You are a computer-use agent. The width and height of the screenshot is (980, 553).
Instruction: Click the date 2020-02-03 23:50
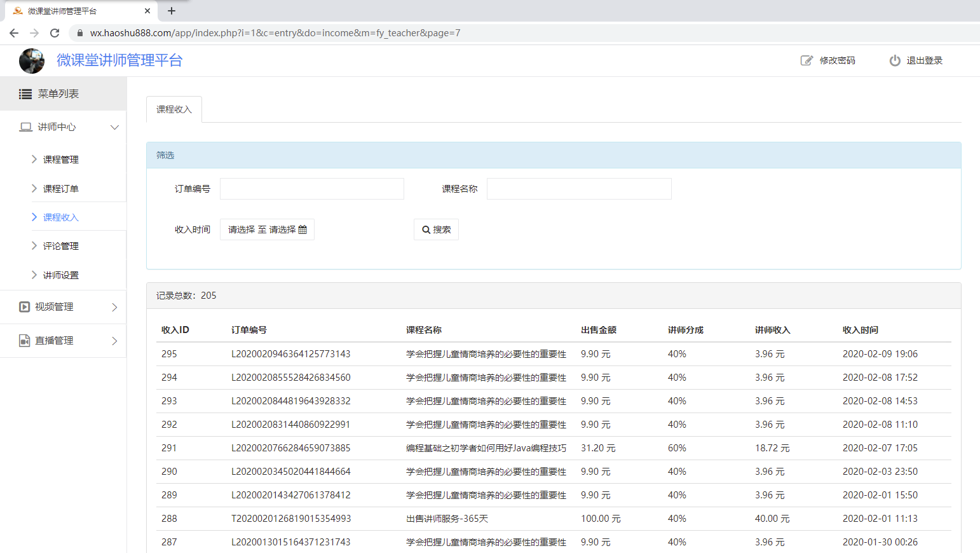(880, 472)
